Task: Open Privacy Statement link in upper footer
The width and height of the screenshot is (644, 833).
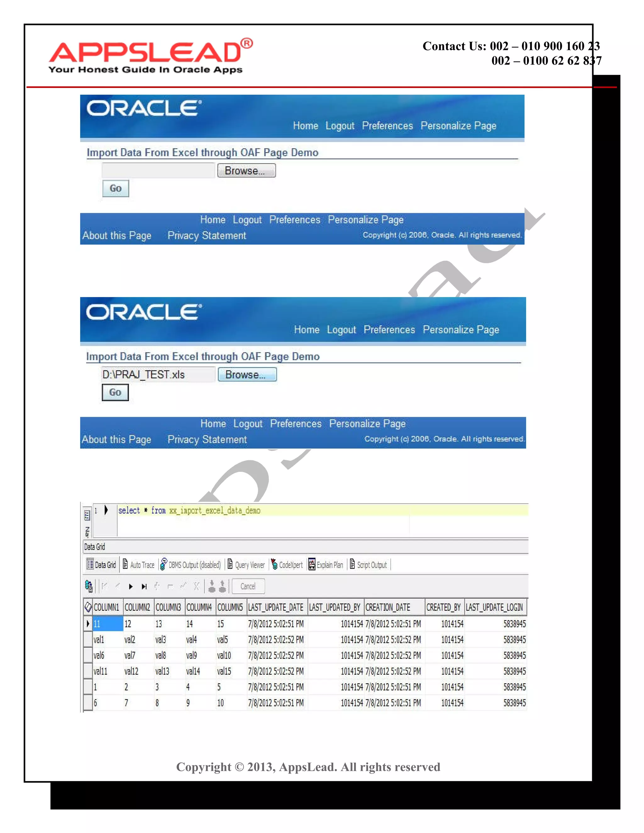Action: click(207, 235)
